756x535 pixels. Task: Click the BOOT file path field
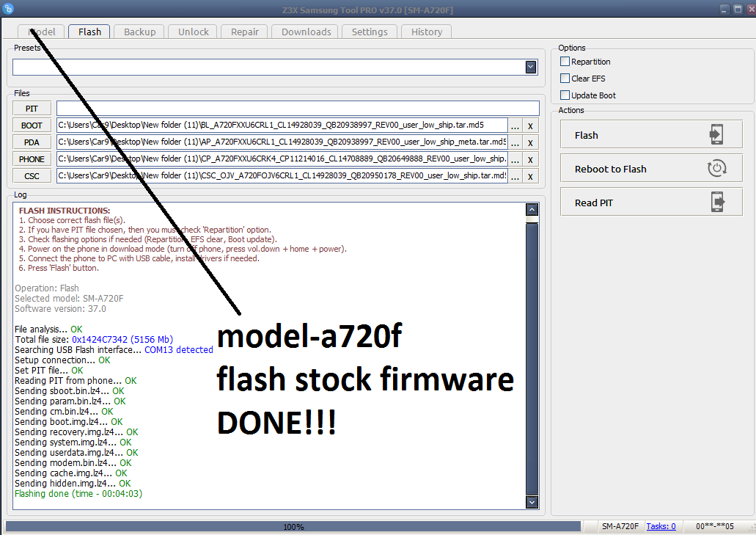[x=282, y=125]
